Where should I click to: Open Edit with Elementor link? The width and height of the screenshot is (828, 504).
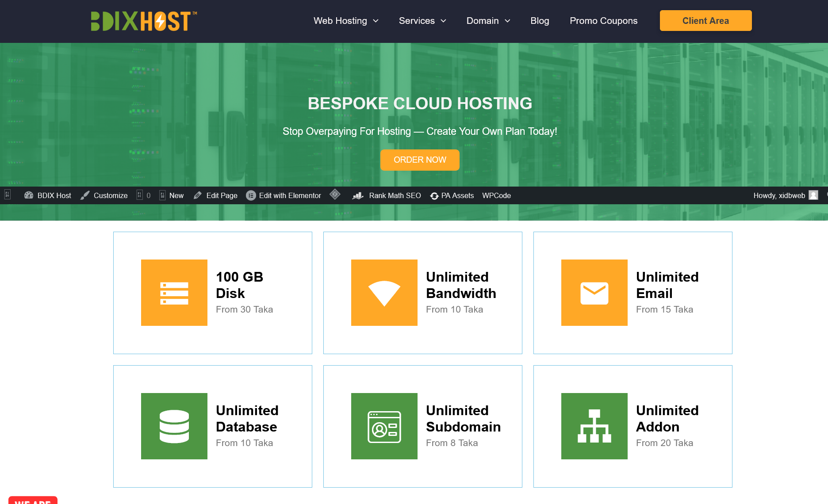click(290, 195)
